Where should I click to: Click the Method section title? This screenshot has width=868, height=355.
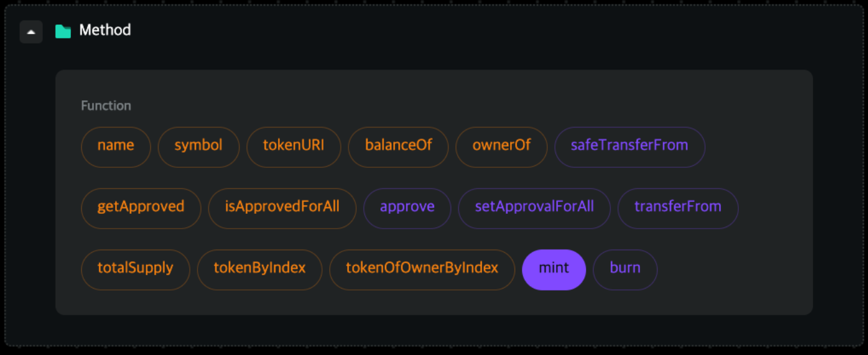point(105,30)
